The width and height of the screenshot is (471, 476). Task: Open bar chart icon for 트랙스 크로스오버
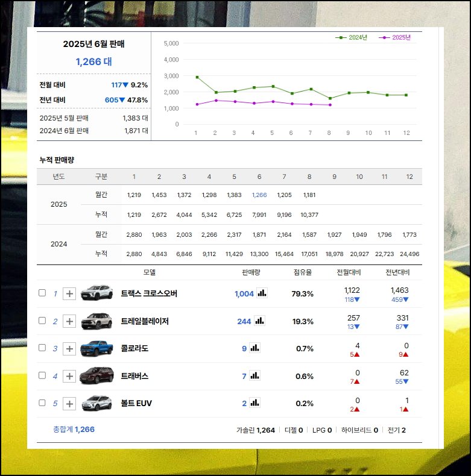pyautogui.click(x=262, y=293)
